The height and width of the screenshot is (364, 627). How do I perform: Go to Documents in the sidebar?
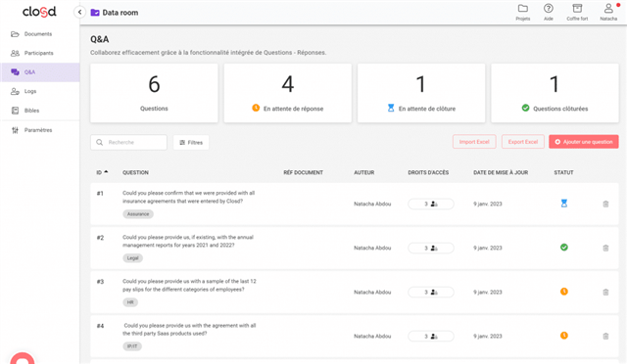tap(38, 34)
